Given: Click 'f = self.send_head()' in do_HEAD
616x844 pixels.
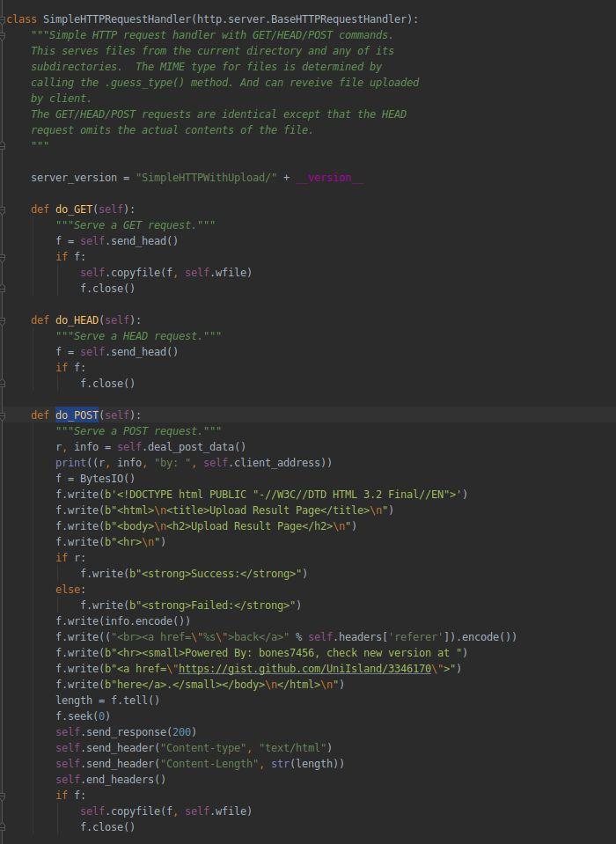Looking at the screenshot, I should (x=117, y=352).
